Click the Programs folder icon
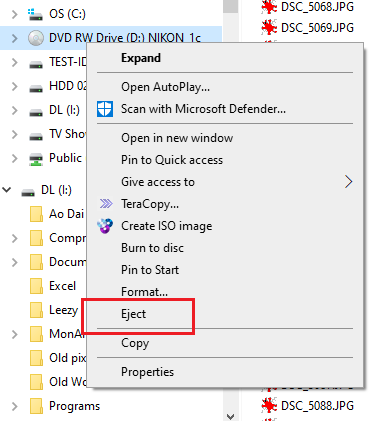Image resolution: width=384 pixels, height=421 pixels. click(36, 406)
